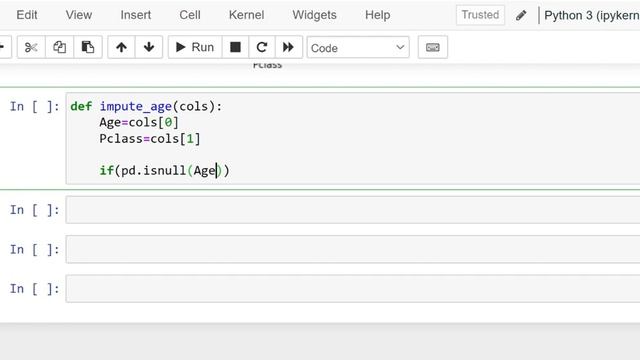Paste cells below icon
The width and height of the screenshot is (640, 360).
click(x=88, y=47)
